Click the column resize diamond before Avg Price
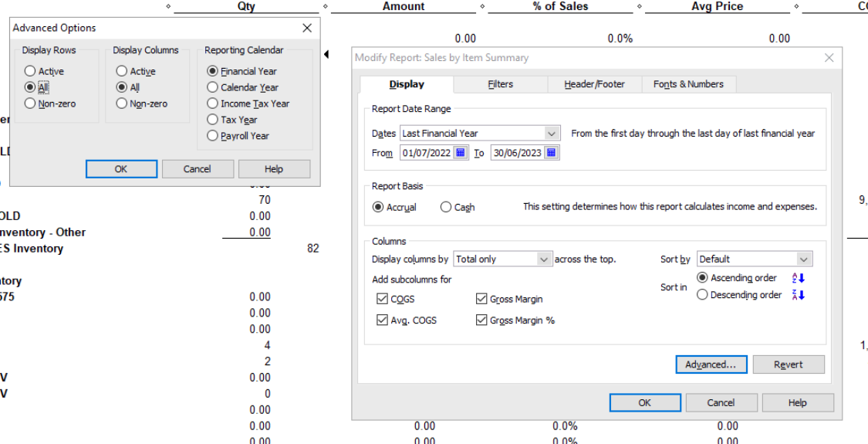Viewport: 868px width, 444px height. 639,7
